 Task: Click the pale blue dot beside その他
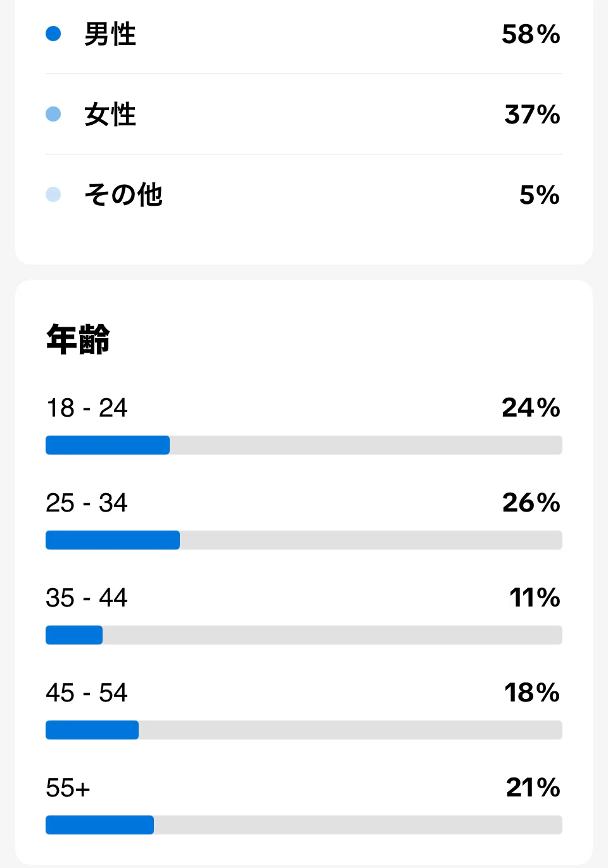[x=53, y=194]
